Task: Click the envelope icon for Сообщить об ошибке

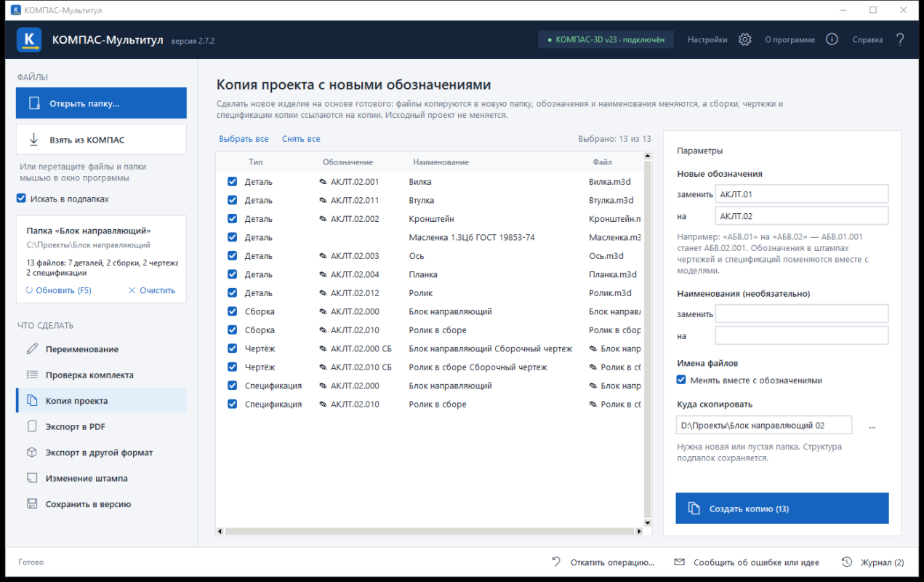Action: click(680, 562)
